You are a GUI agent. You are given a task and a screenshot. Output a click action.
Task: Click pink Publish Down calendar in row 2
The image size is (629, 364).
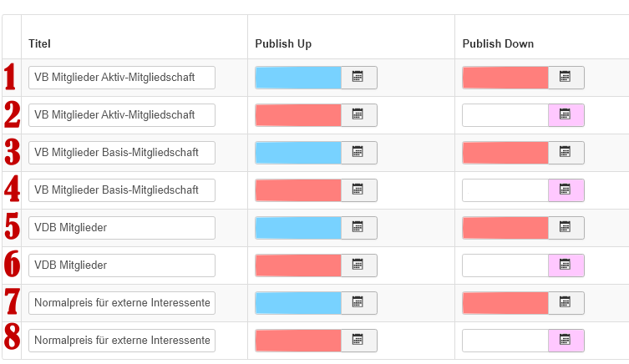(x=566, y=115)
